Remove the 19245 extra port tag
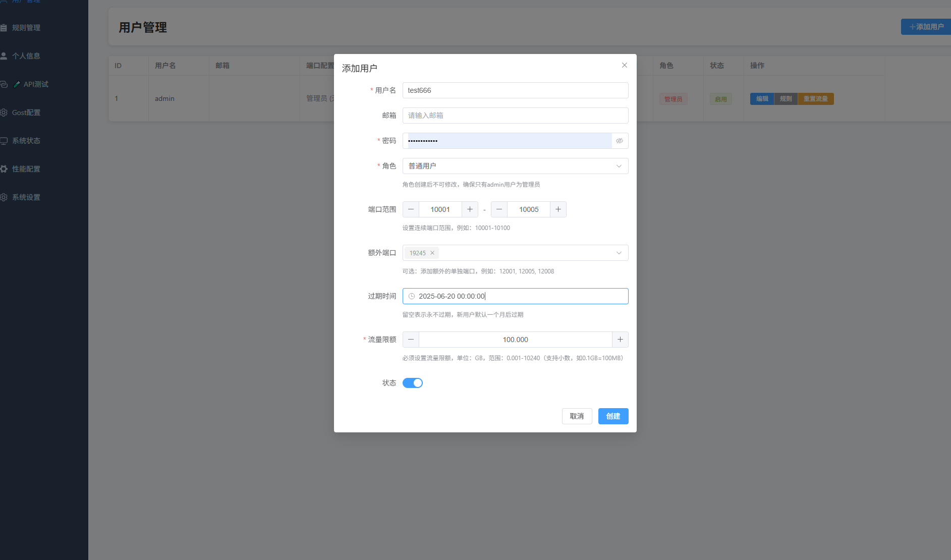 [x=432, y=253]
